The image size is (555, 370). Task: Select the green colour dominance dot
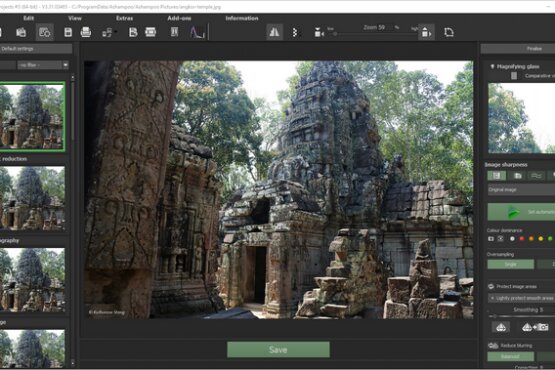tap(550, 239)
